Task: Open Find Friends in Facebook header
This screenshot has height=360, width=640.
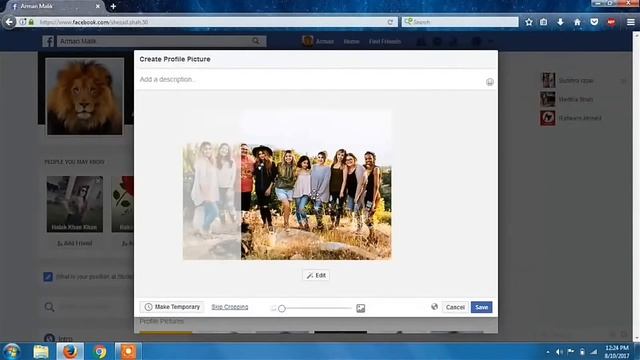Action: click(384, 42)
